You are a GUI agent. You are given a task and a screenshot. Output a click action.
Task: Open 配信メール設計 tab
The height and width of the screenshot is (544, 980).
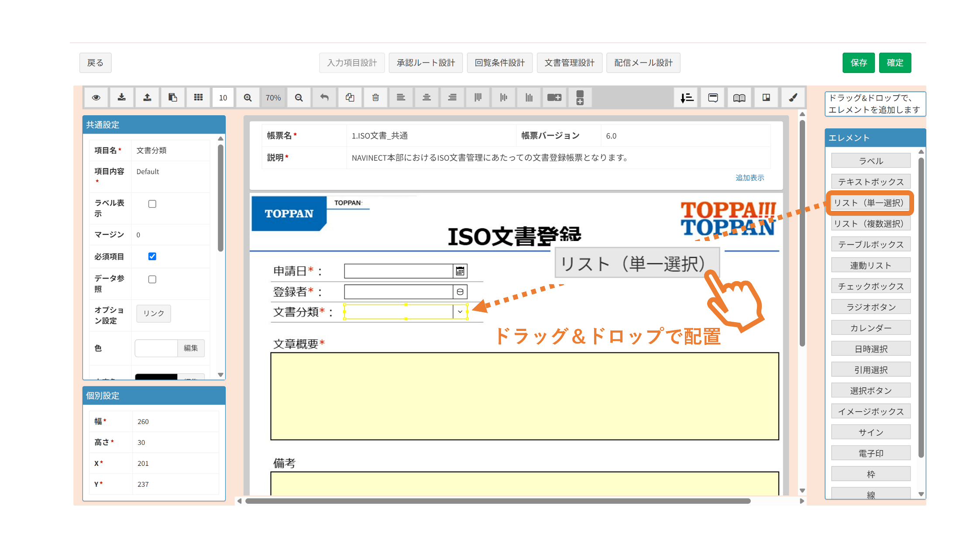point(643,63)
